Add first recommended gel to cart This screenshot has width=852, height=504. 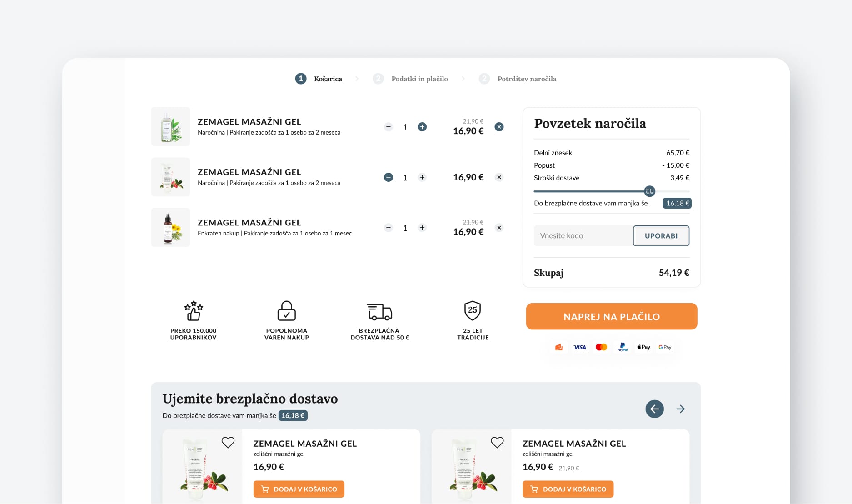tap(299, 489)
